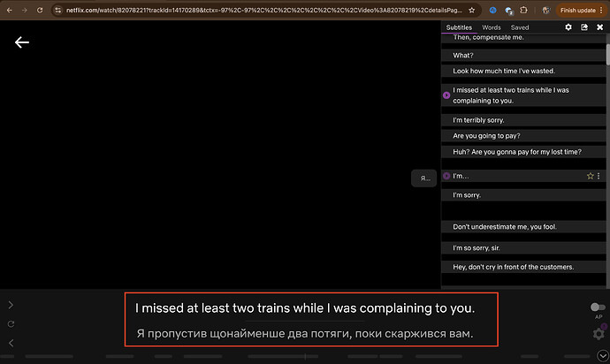Select subtitle 'Are you going to pay?'

point(523,136)
